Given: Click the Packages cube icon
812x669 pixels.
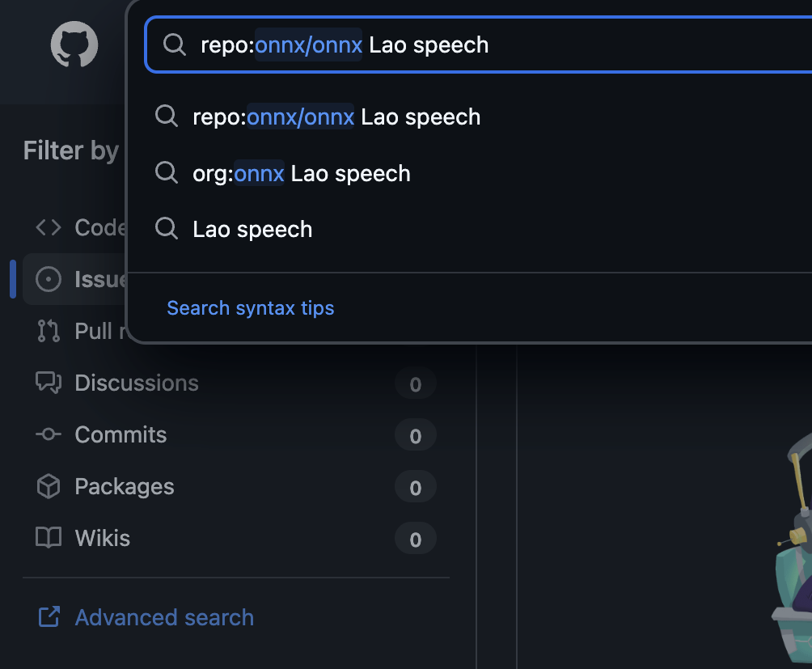Looking at the screenshot, I should click(49, 486).
